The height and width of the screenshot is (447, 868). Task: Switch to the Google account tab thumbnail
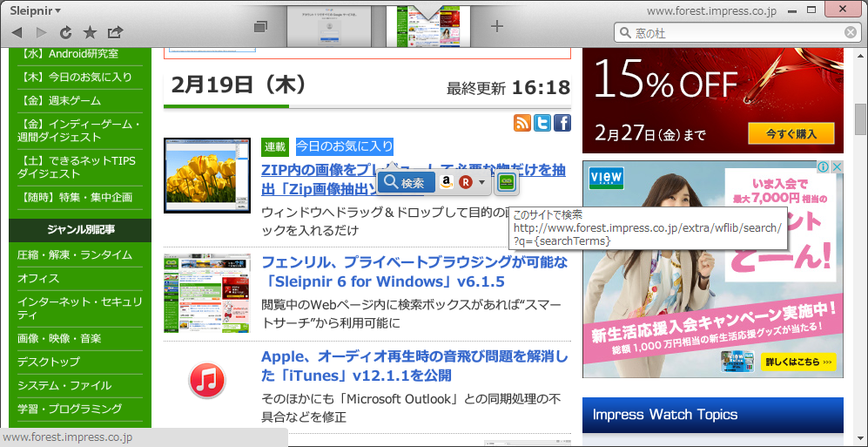(x=329, y=27)
